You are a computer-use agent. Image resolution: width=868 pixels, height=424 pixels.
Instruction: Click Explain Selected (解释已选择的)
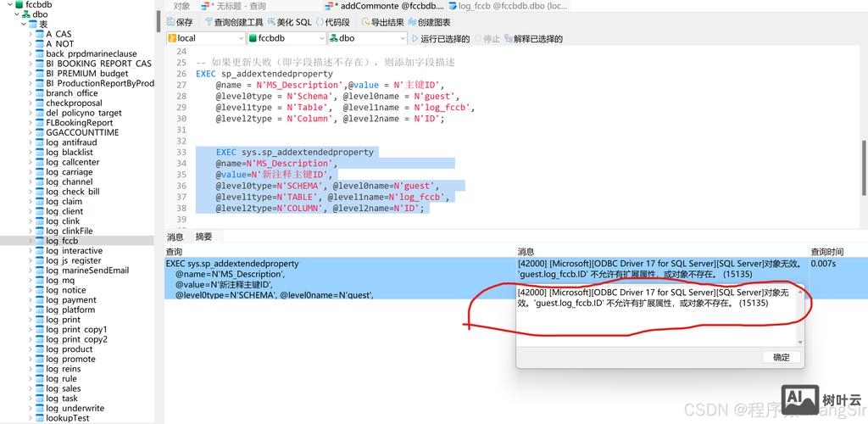[x=533, y=39]
